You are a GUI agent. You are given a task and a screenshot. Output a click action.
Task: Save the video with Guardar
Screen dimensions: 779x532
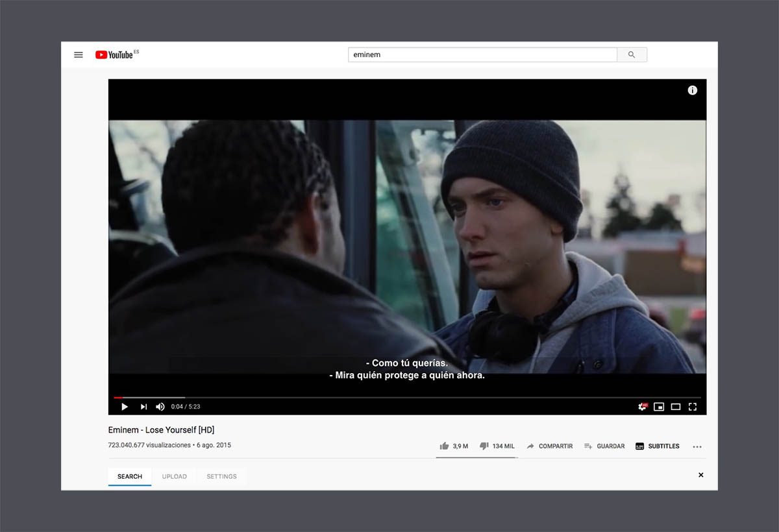coord(604,446)
